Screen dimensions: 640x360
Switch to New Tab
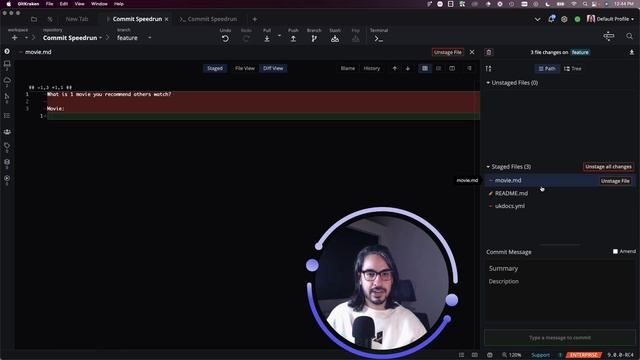77,19
